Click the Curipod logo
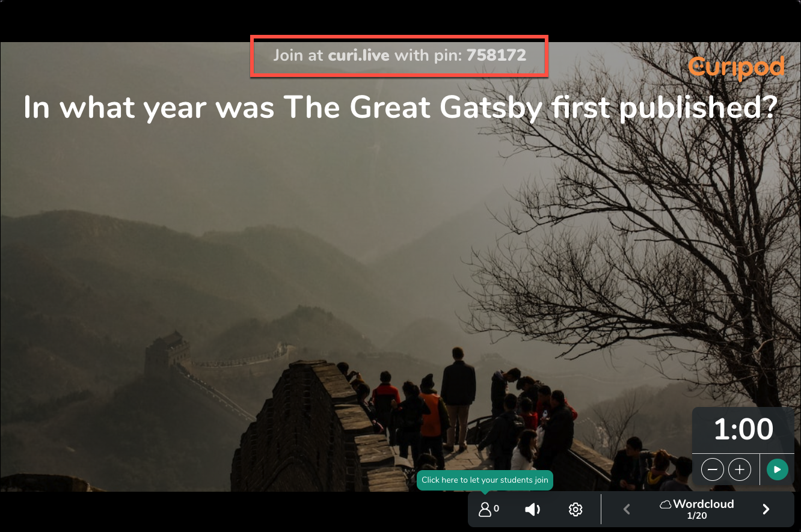 [736, 68]
